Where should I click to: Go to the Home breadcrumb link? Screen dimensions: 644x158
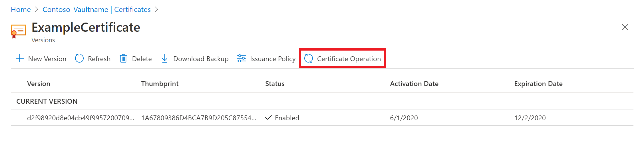21,9
